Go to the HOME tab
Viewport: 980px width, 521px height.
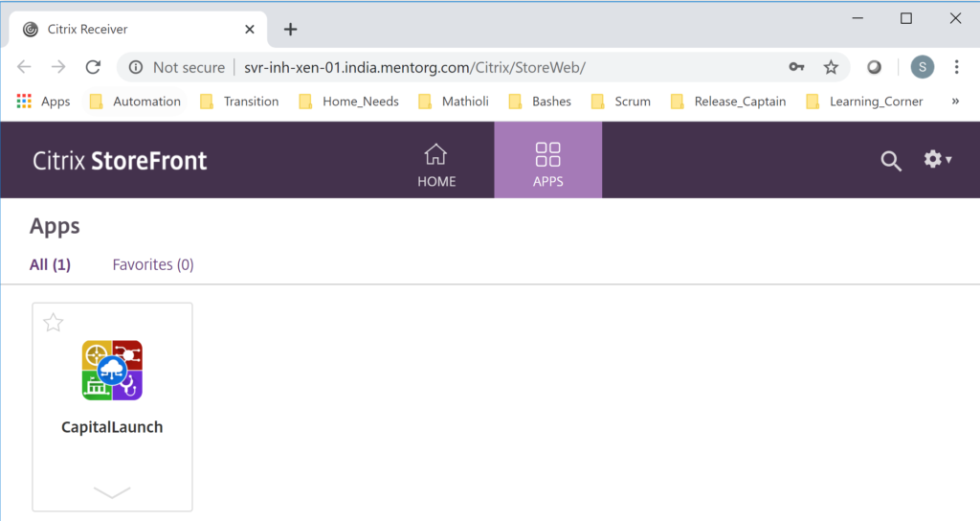436,160
